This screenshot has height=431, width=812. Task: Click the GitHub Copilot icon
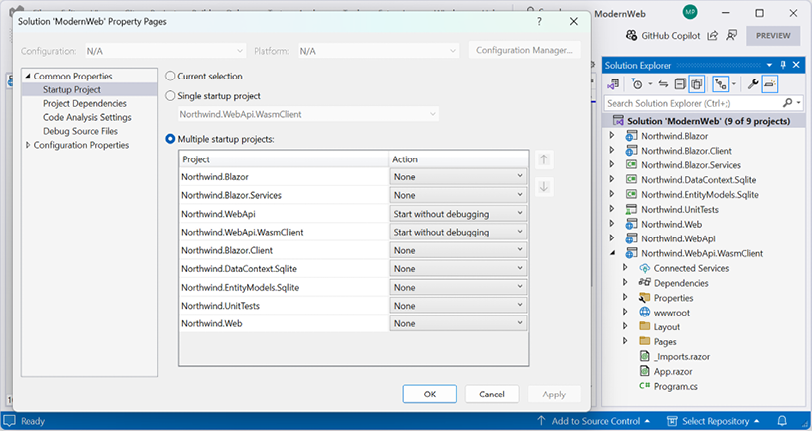[631, 36]
